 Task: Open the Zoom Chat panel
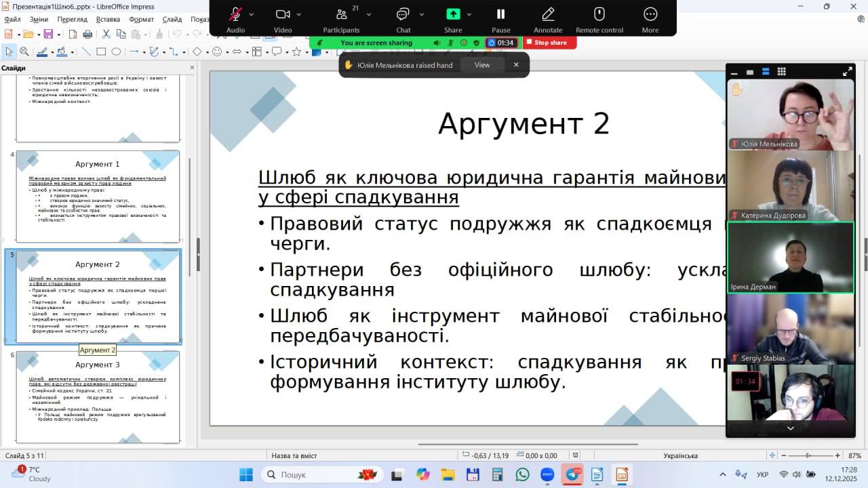[403, 14]
